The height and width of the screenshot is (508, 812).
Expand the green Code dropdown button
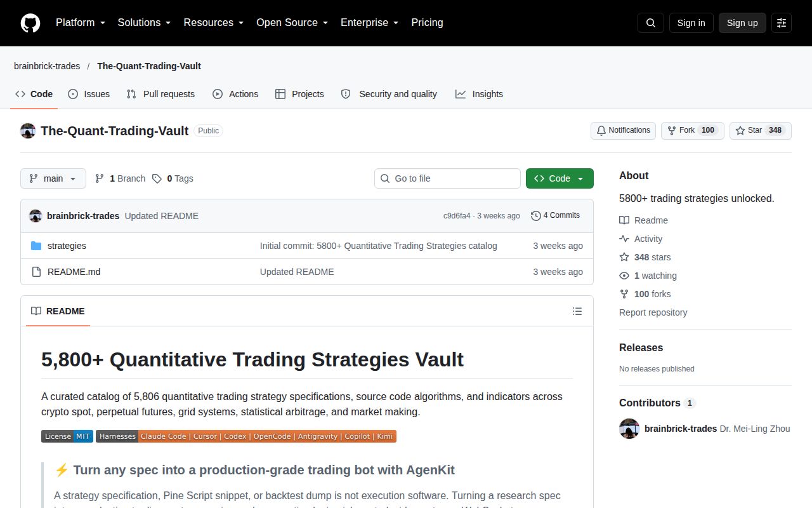[x=560, y=178]
